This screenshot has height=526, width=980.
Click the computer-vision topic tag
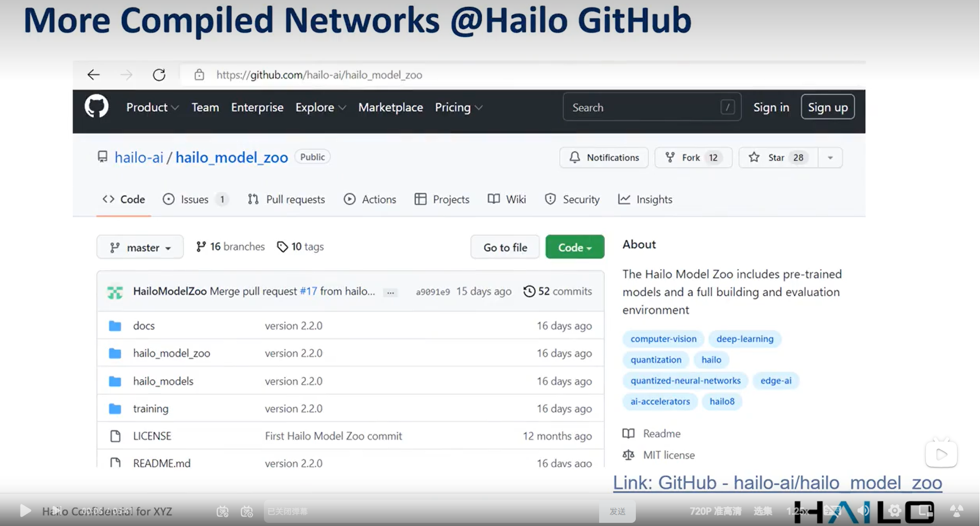pyautogui.click(x=663, y=339)
